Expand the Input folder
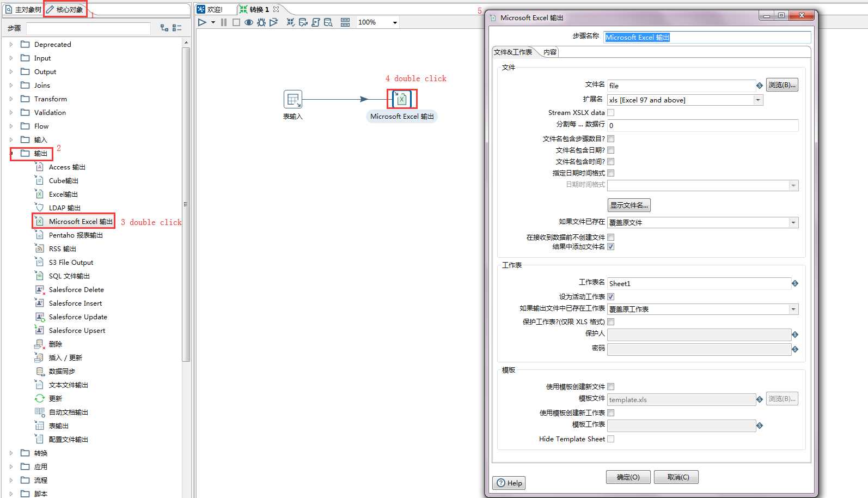Viewport: 868px width, 498px height. pos(11,58)
